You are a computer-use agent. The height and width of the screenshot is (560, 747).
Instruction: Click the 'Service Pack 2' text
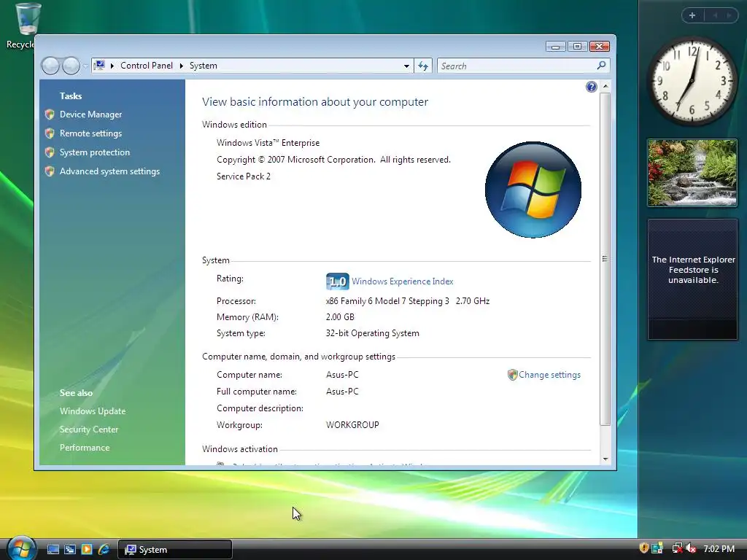[244, 176]
